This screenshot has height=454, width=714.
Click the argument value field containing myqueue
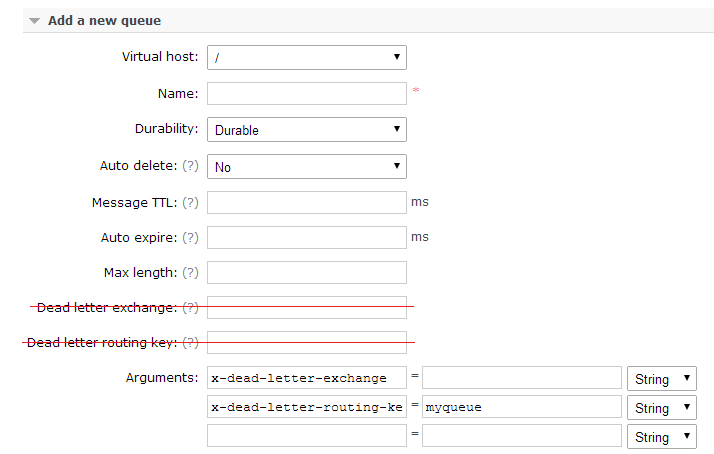521,407
